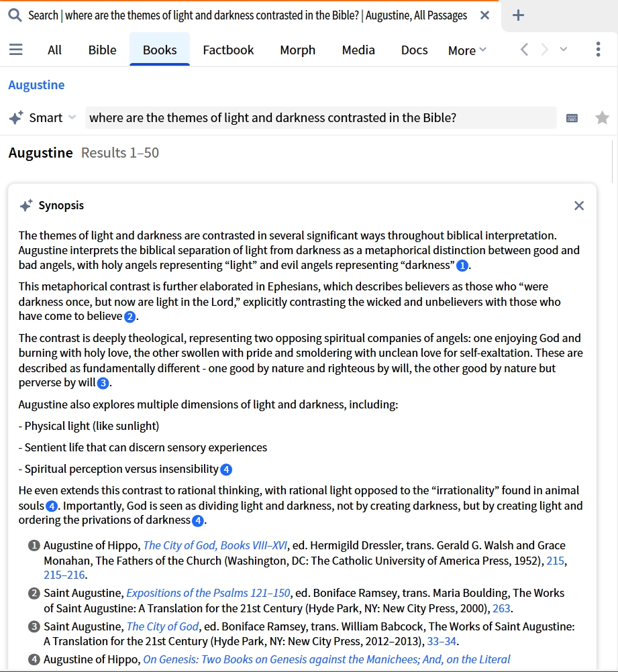This screenshot has width=618, height=672.
Task: Click citation marker 2 after "come to believe"
Action: coord(130,317)
